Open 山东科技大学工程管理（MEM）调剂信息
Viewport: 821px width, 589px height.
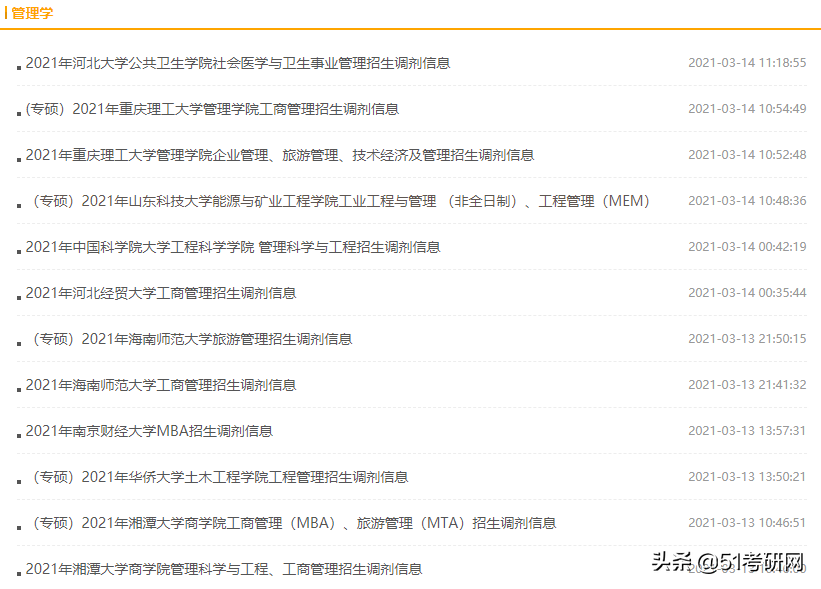(337, 200)
